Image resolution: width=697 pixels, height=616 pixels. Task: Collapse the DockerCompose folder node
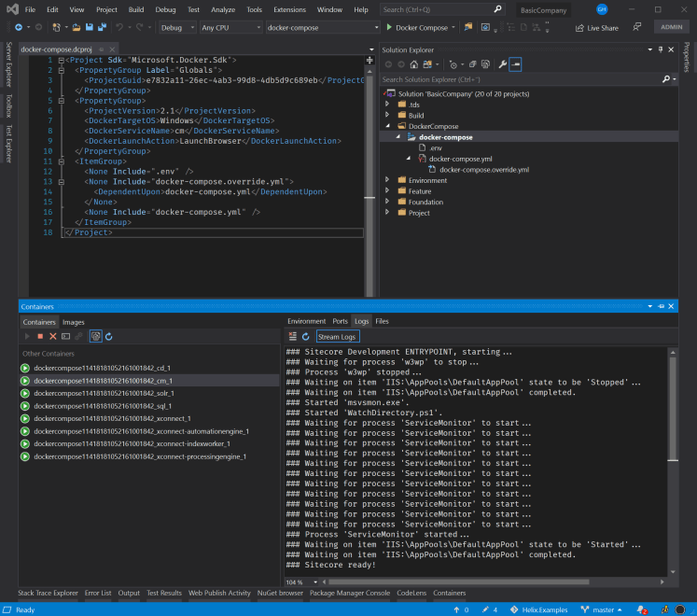click(389, 126)
